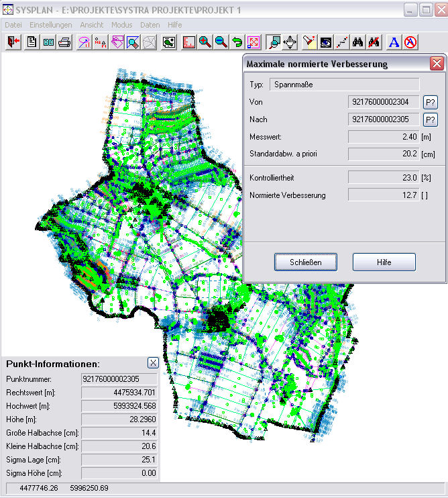Click the Punktnummer value field
448x498 pixels.
tap(119, 379)
